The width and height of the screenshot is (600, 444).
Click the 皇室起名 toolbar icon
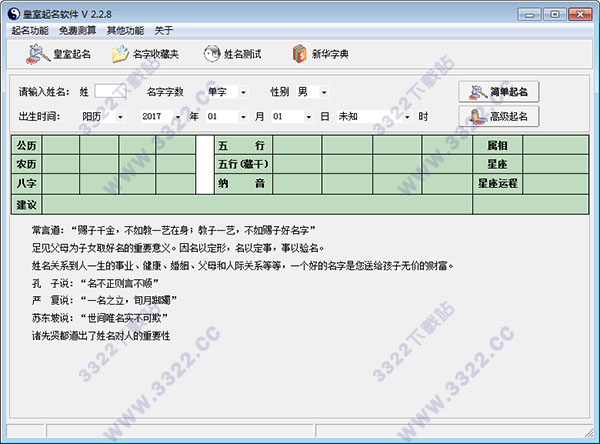(38, 54)
